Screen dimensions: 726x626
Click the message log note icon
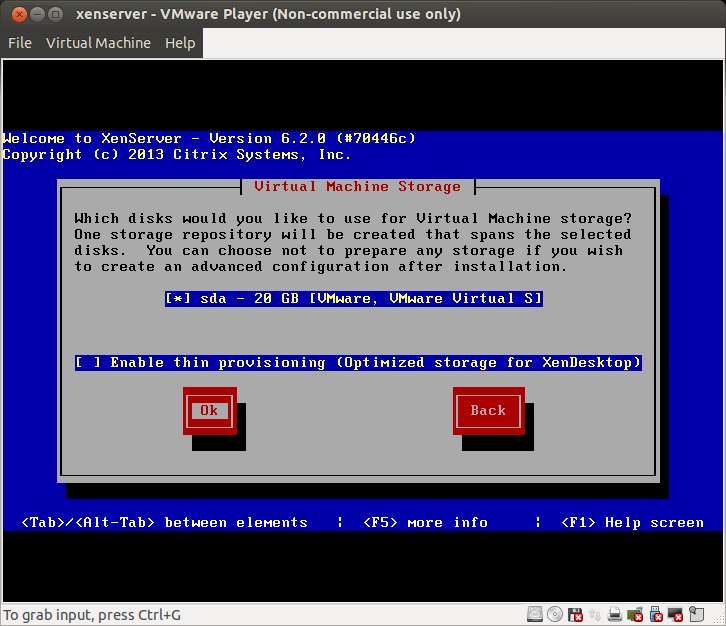tap(696, 614)
